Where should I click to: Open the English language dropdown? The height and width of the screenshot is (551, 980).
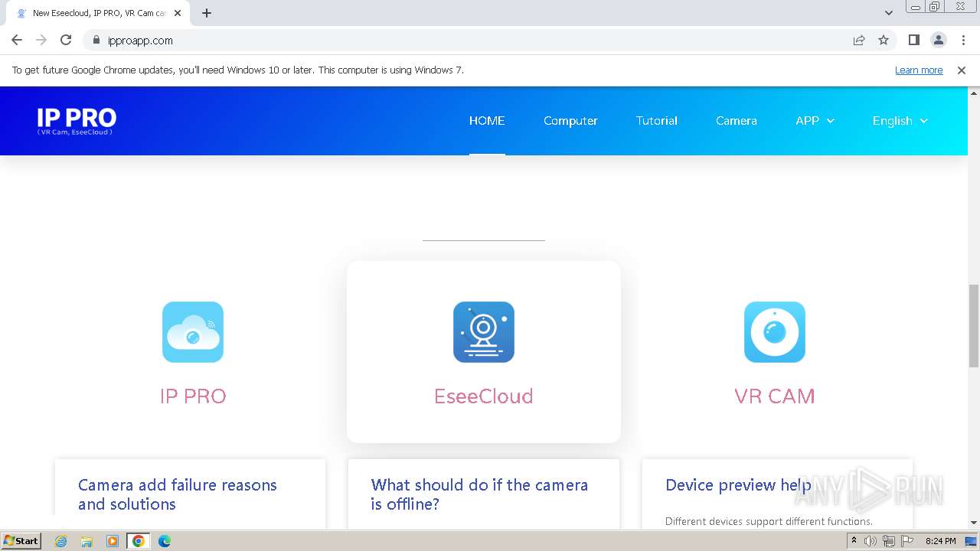[900, 121]
